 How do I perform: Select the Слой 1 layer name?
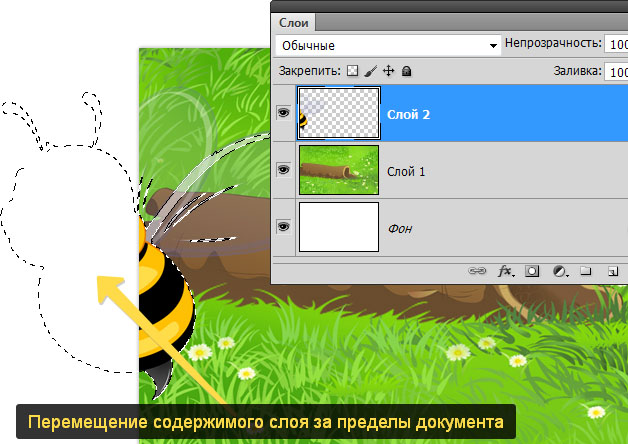tap(406, 172)
